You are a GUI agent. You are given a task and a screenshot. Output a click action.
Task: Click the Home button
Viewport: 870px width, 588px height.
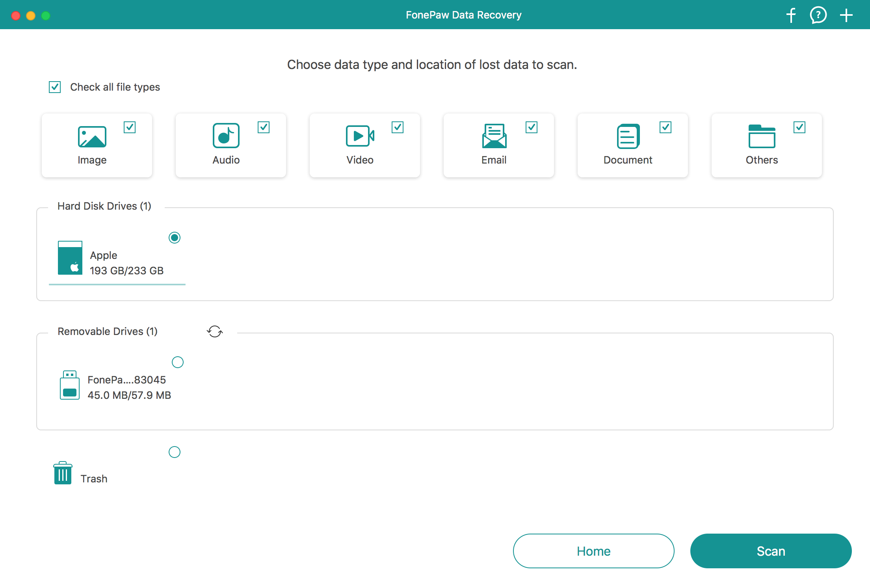(x=593, y=551)
